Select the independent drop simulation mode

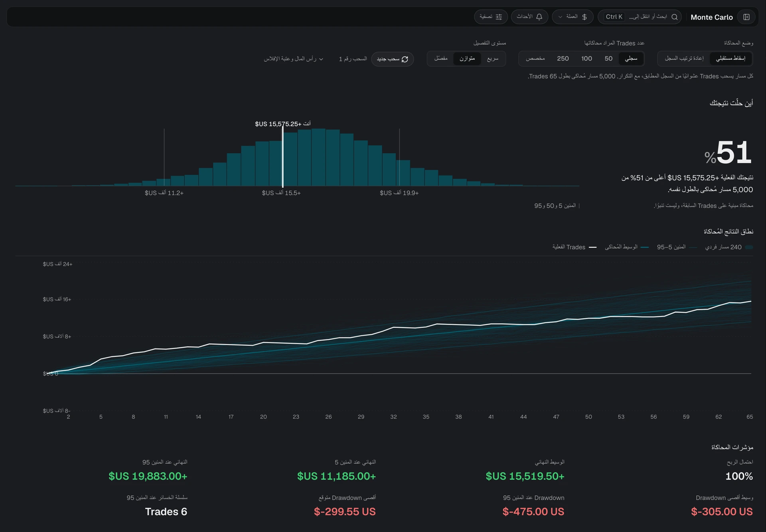(730, 59)
